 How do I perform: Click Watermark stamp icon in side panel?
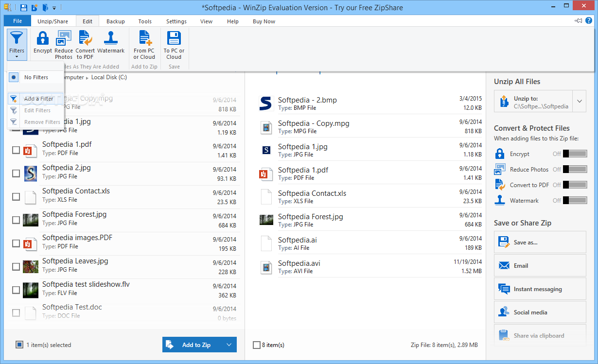(500, 200)
